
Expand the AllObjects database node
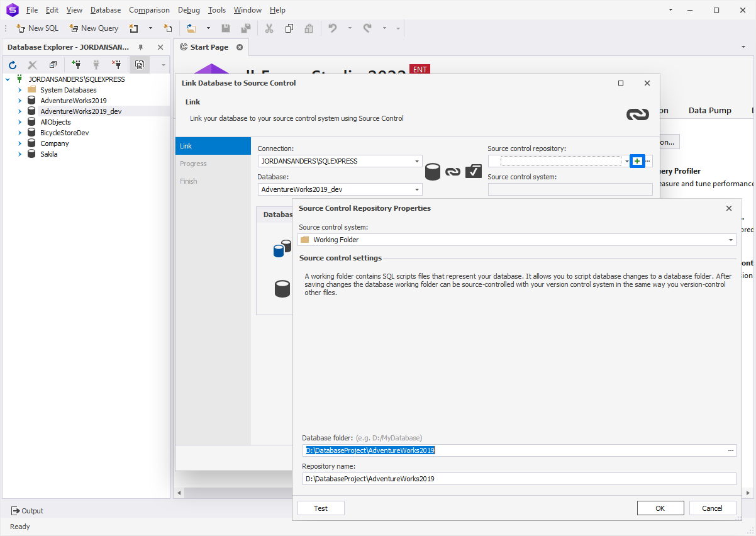click(x=19, y=122)
